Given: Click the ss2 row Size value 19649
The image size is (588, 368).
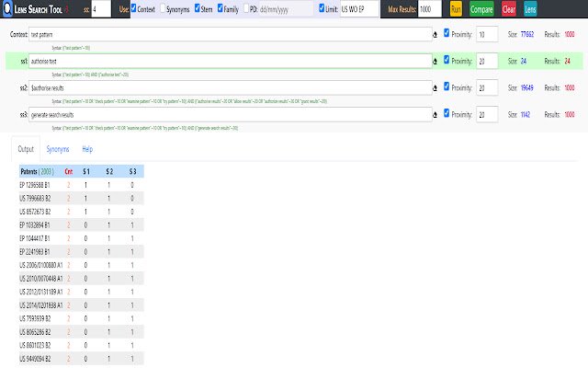Looking at the screenshot, I should pos(526,87).
